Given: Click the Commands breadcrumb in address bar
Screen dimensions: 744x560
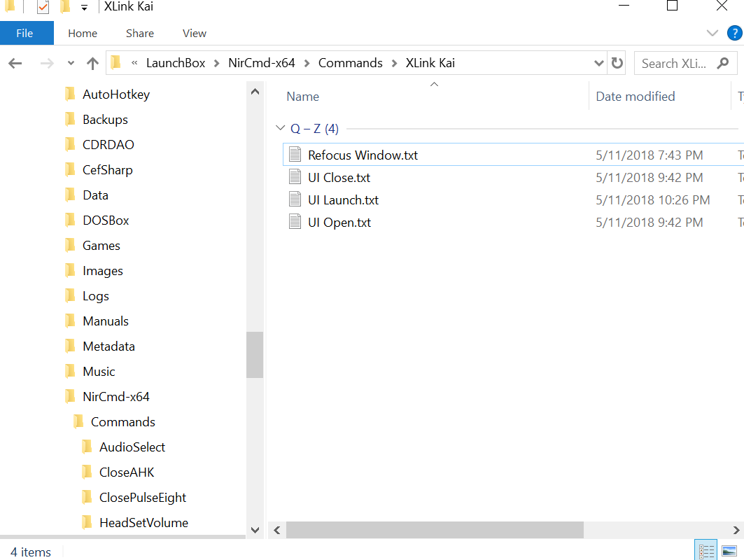Looking at the screenshot, I should point(350,63).
